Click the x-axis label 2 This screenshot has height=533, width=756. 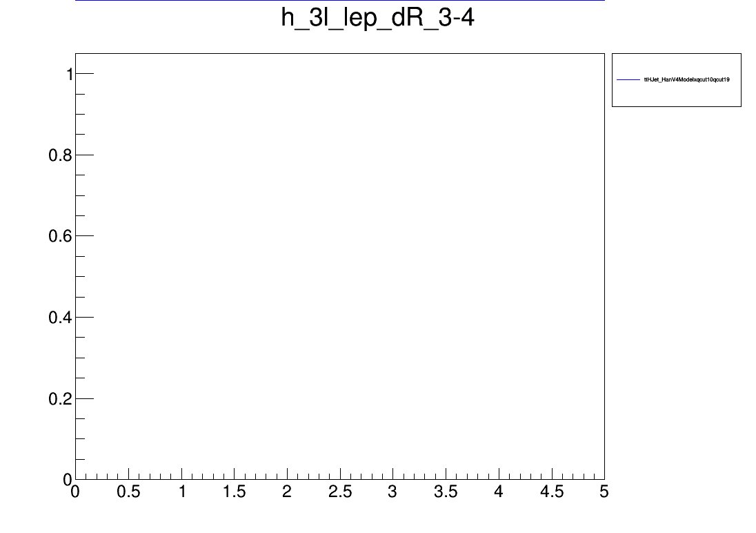[287, 492]
